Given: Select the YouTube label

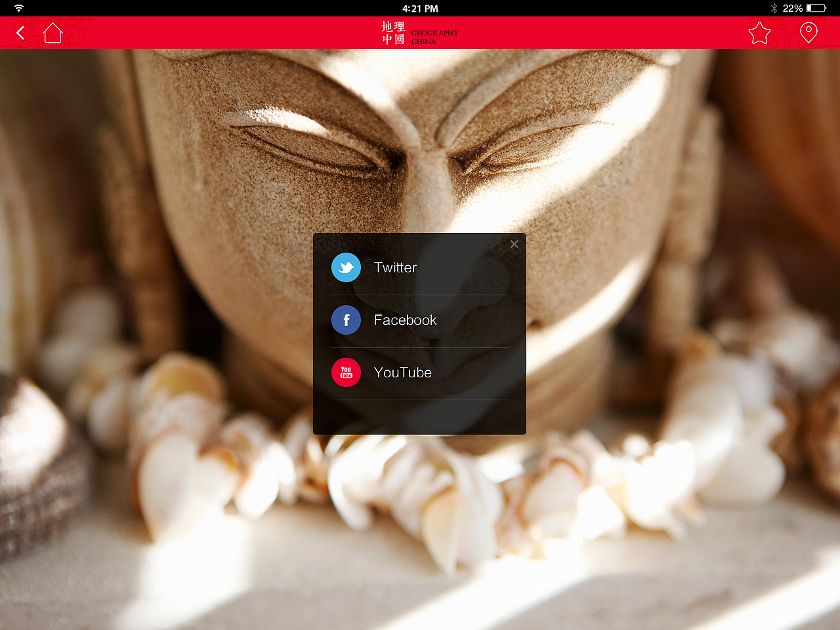Looking at the screenshot, I should tap(402, 372).
